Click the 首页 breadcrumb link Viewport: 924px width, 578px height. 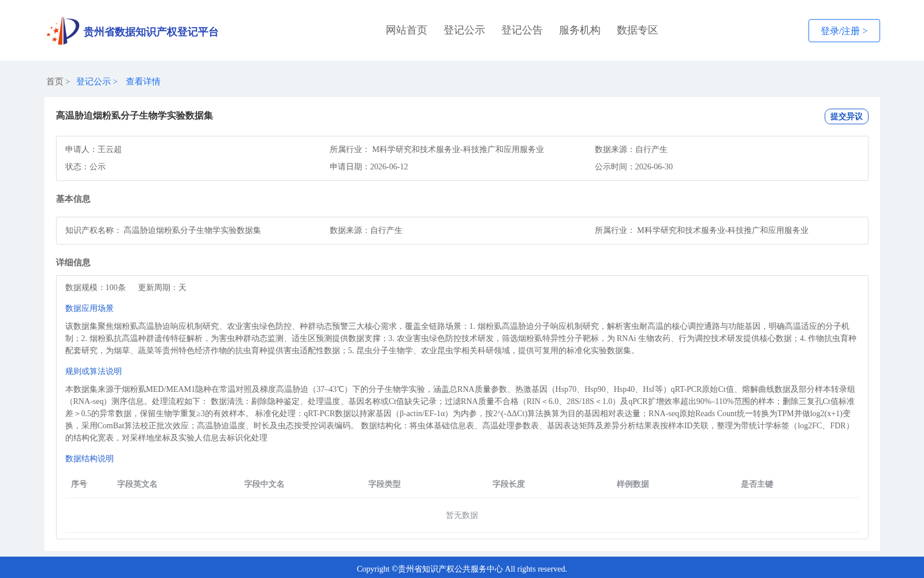(x=55, y=81)
